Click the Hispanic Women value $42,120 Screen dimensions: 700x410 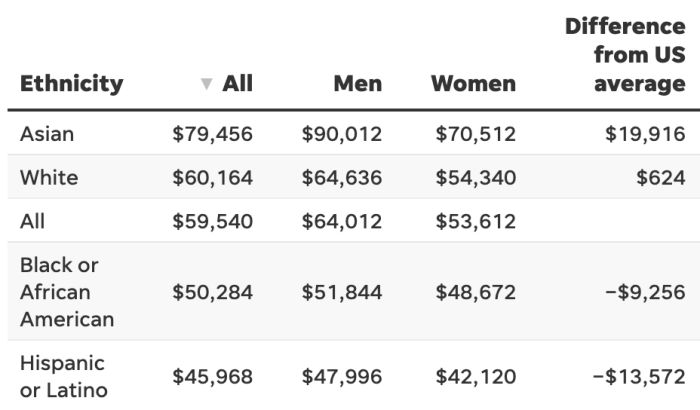[476, 376]
